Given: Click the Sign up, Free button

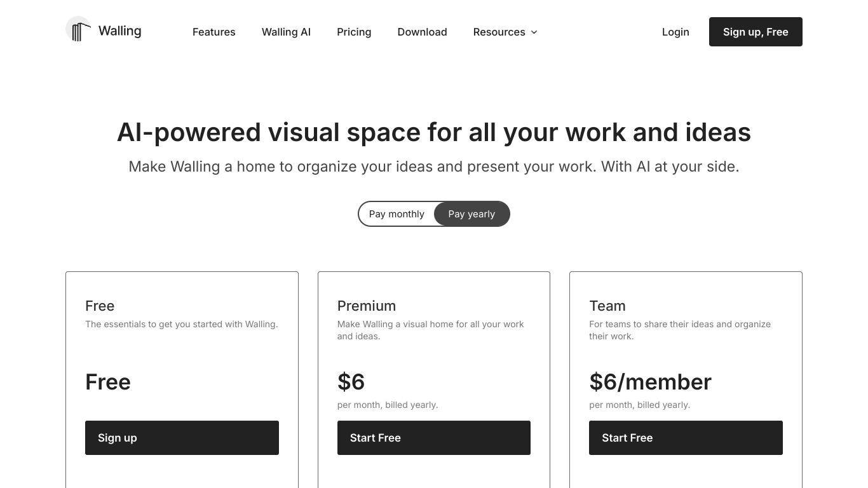Looking at the screenshot, I should (756, 32).
